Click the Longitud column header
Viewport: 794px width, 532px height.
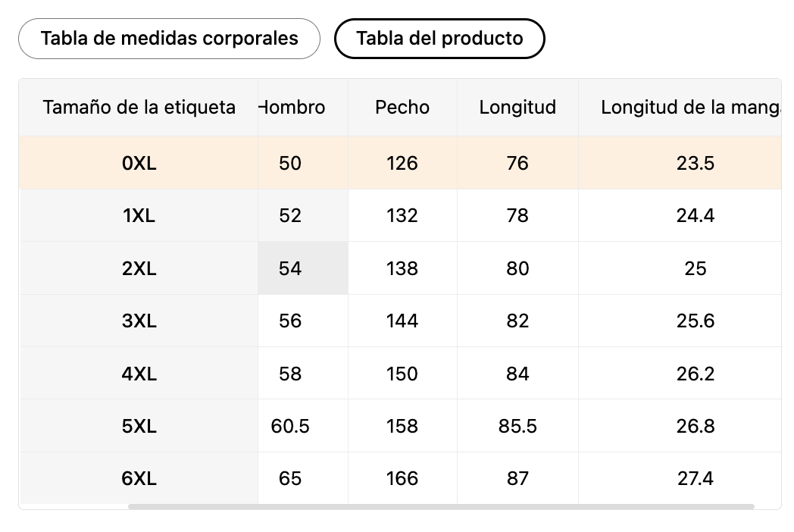517,108
